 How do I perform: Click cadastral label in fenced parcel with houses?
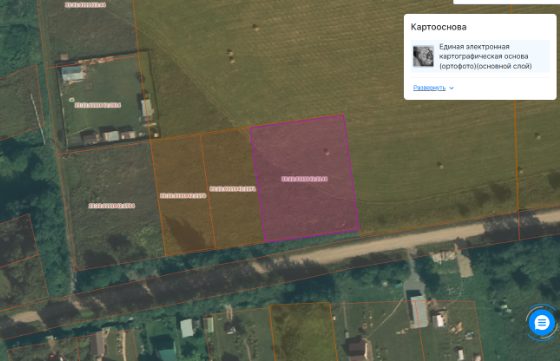[x=98, y=105]
